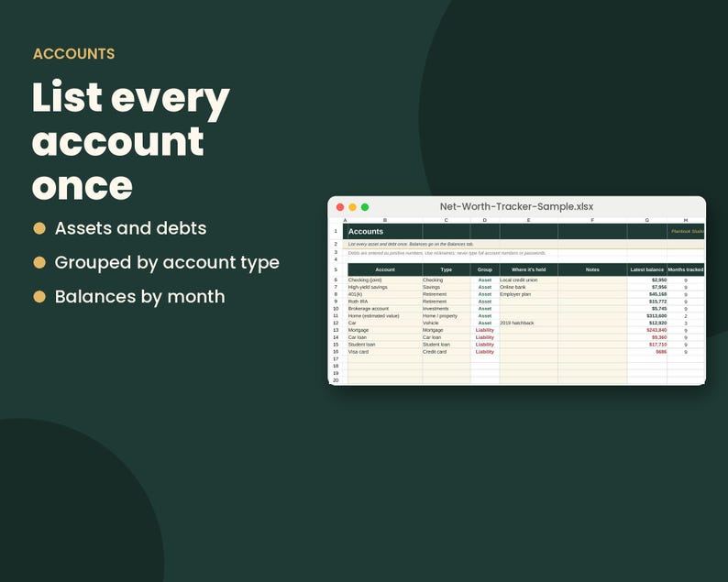Select the Employer plan cell
Image resolution: width=728 pixels, height=582 pixels.
(x=528, y=294)
